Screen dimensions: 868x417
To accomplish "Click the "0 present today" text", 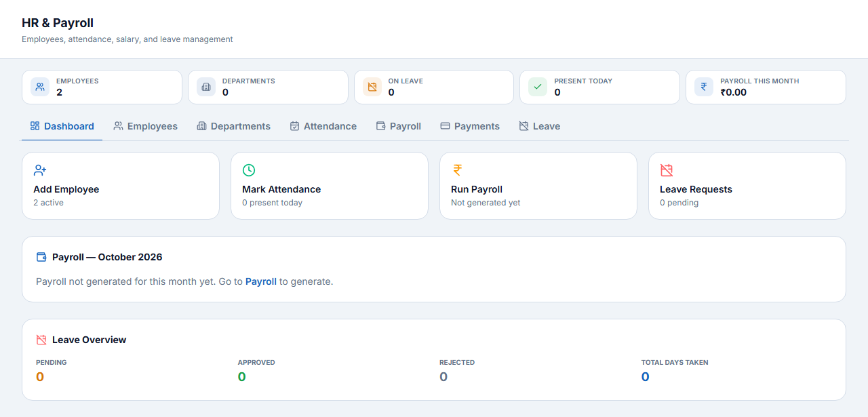I will 273,203.
